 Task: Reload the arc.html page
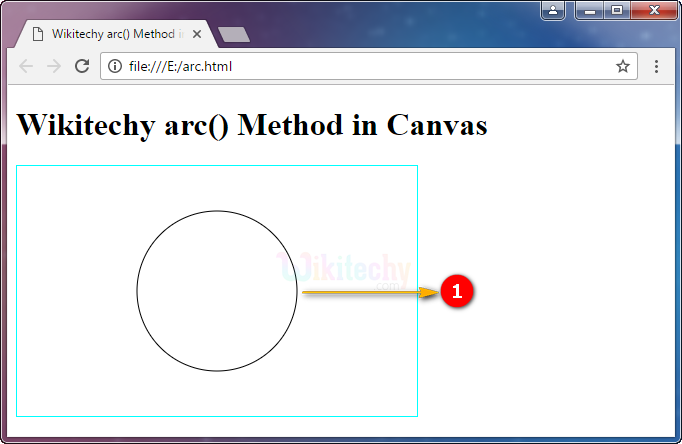coord(82,67)
